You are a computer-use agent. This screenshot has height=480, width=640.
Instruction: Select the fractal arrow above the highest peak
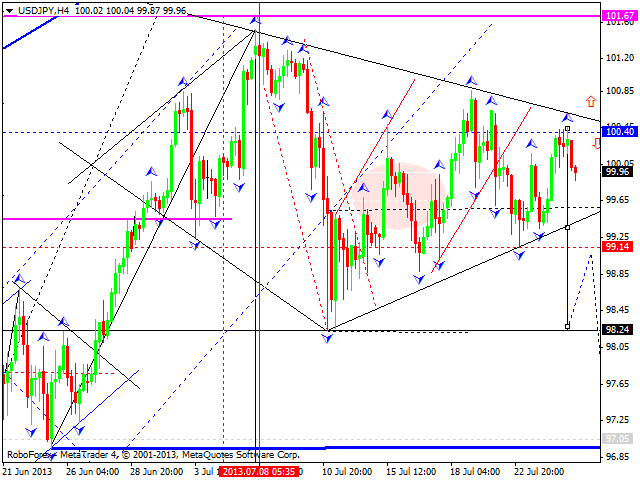(x=254, y=20)
